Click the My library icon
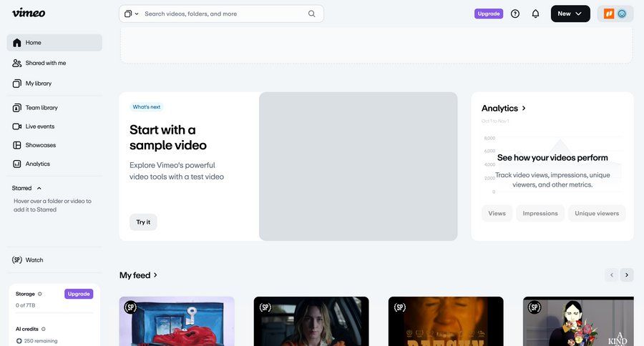 click(x=17, y=84)
